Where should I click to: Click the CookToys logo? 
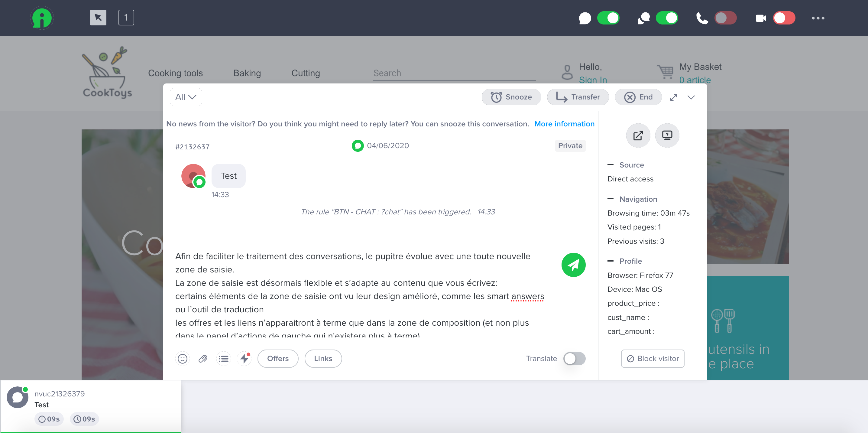pyautogui.click(x=107, y=73)
